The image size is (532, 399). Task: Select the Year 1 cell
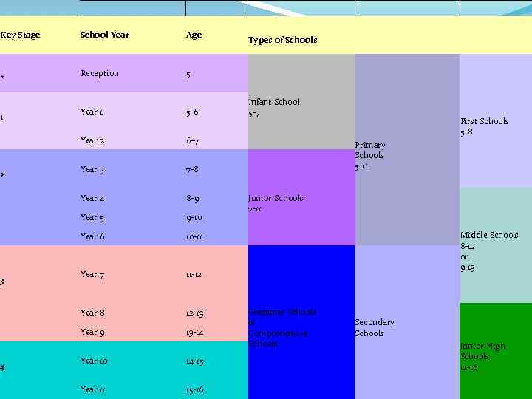click(92, 112)
